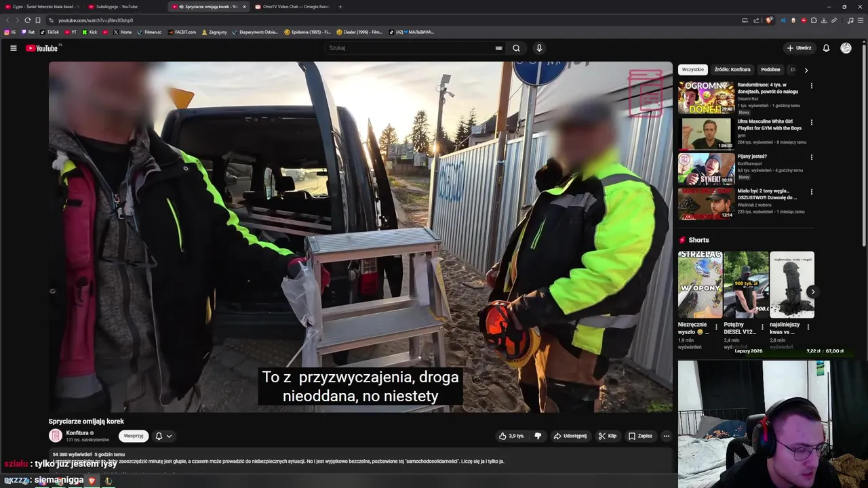Dislike the video with thumbs down

pos(538,436)
